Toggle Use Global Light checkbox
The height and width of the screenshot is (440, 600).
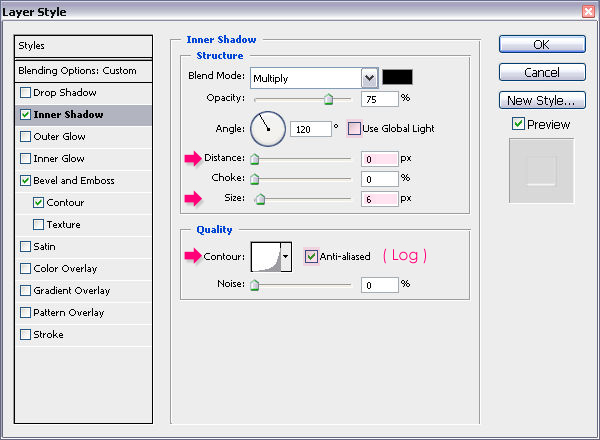pyautogui.click(x=354, y=129)
